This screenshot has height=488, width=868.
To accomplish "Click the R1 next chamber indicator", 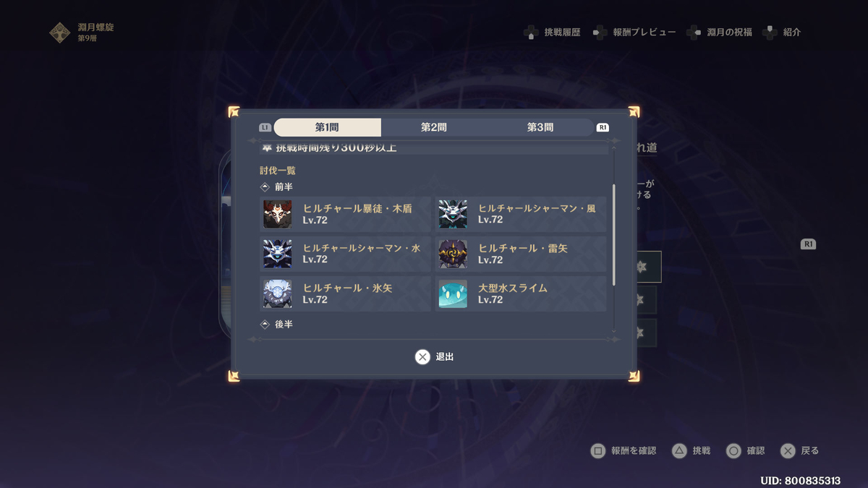I will [603, 127].
